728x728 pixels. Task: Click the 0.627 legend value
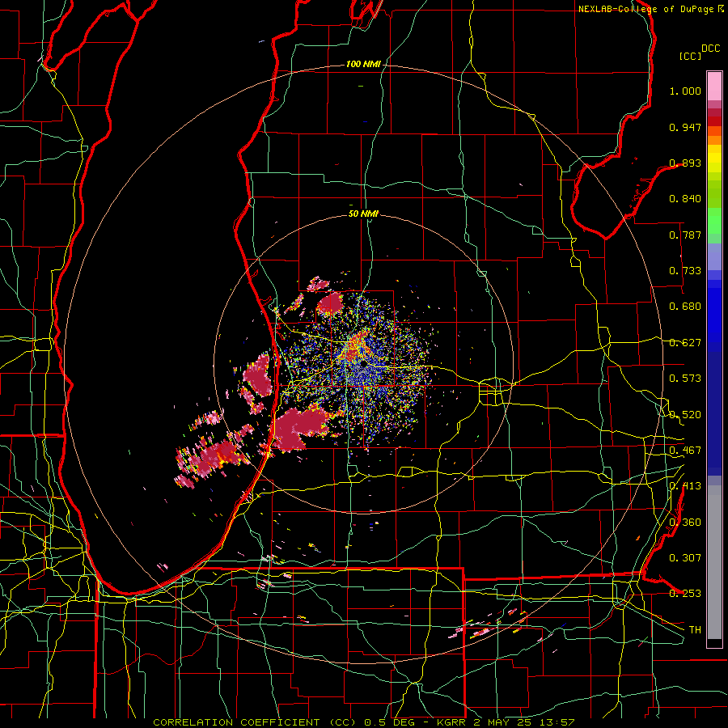point(685,343)
